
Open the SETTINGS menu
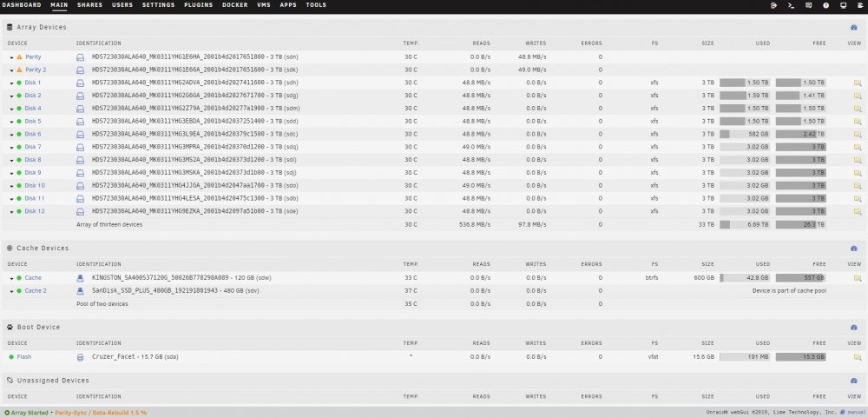pos(158,5)
